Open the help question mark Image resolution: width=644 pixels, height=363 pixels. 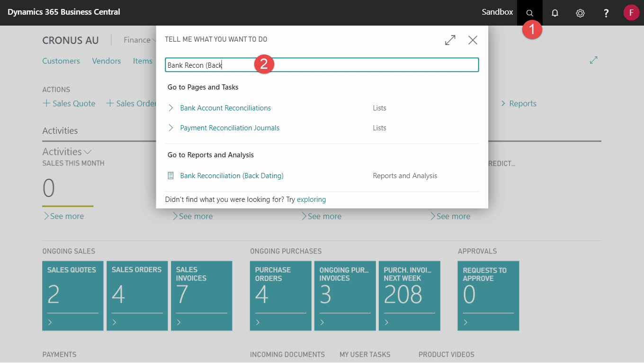[606, 13]
